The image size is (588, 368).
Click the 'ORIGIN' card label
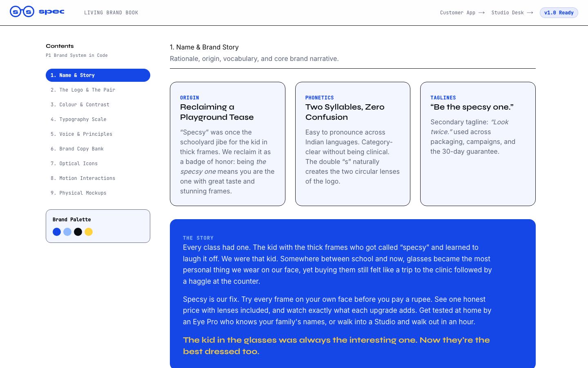189,98
